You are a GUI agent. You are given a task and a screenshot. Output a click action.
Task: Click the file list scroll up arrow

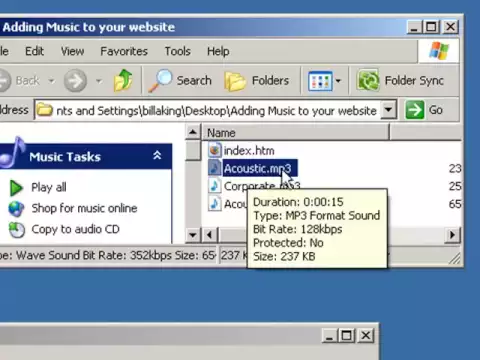[193, 132]
